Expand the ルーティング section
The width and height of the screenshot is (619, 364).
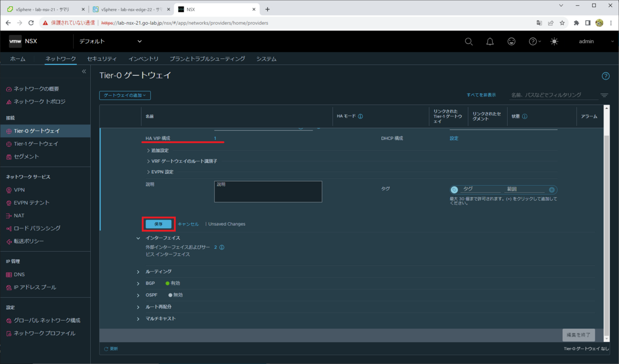pos(138,272)
